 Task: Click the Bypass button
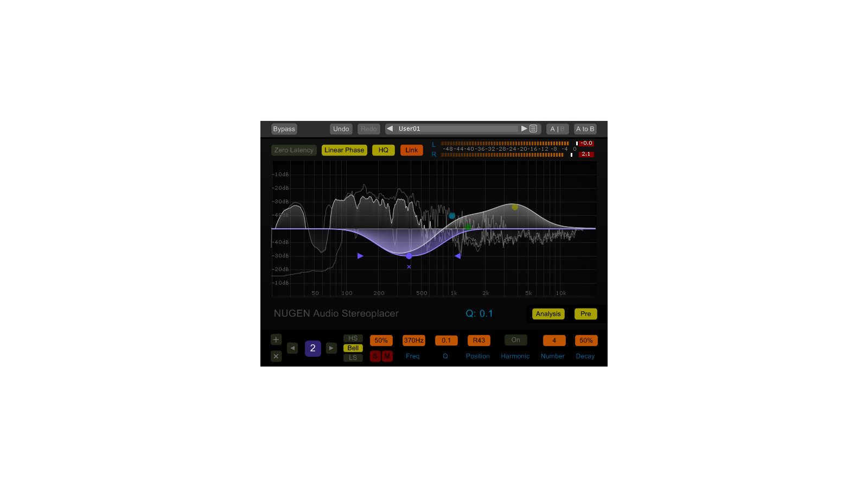(x=284, y=129)
